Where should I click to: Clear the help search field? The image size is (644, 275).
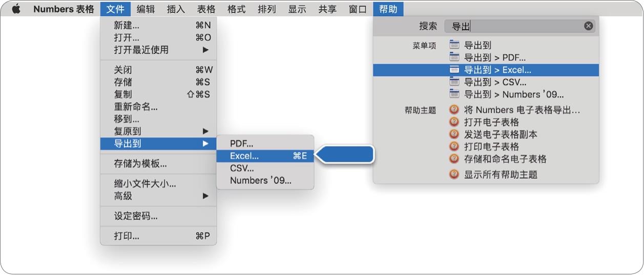(588, 26)
